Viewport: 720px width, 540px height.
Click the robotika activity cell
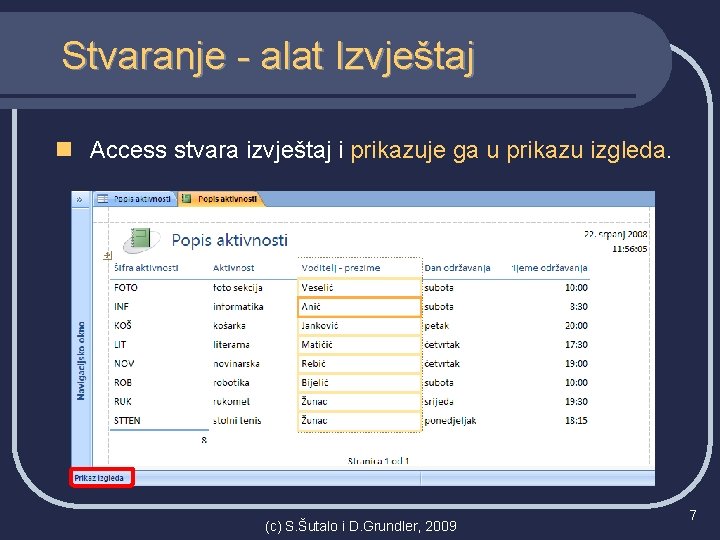(231, 382)
